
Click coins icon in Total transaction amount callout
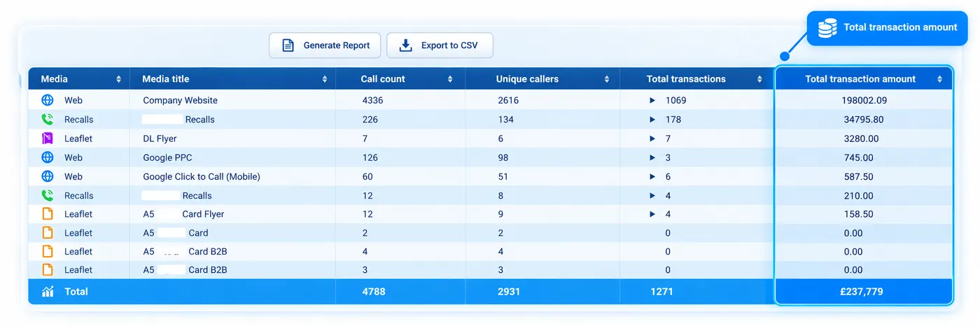[x=827, y=28]
